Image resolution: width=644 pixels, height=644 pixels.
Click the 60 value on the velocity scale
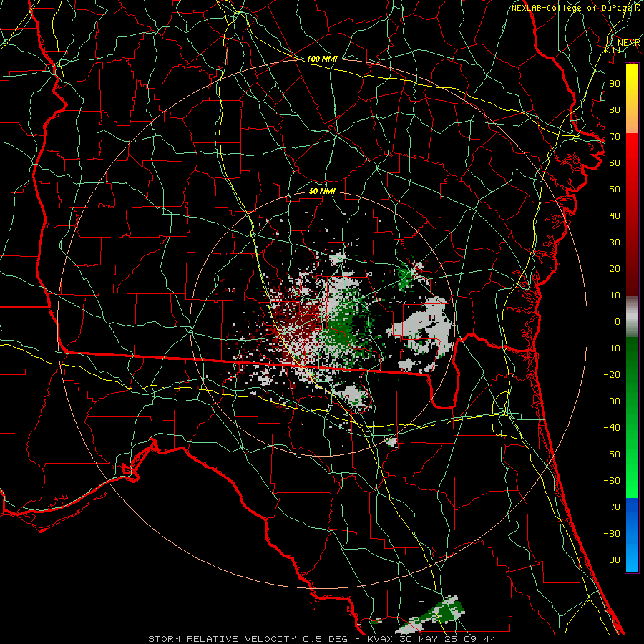pos(615,162)
